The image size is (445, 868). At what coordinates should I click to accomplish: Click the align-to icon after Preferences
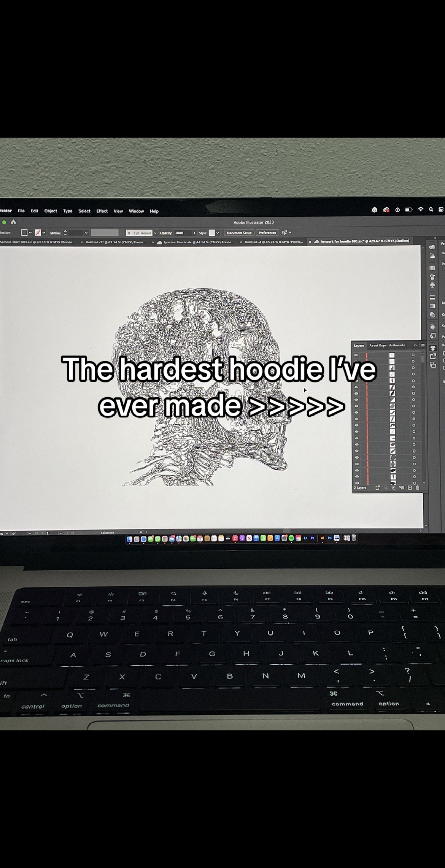pos(284,232)
